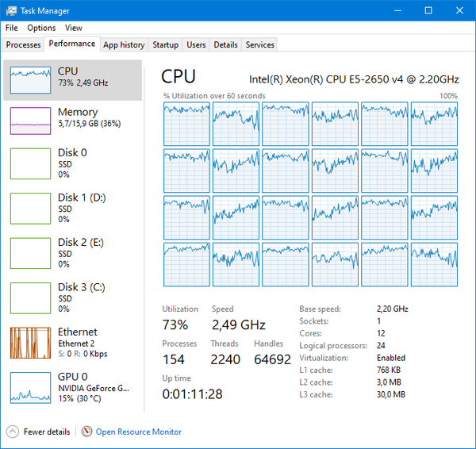The height and width of the screenshot is (449, 476).
Task: Select the Disk 0 SSD graph icon
Action: [x=31, y=163]
